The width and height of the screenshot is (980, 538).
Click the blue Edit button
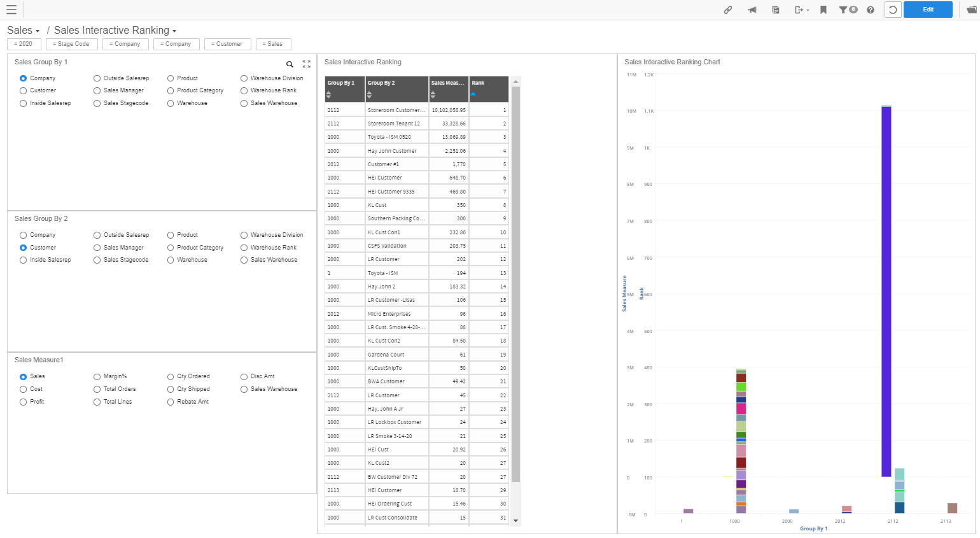[x=928, y=10]
